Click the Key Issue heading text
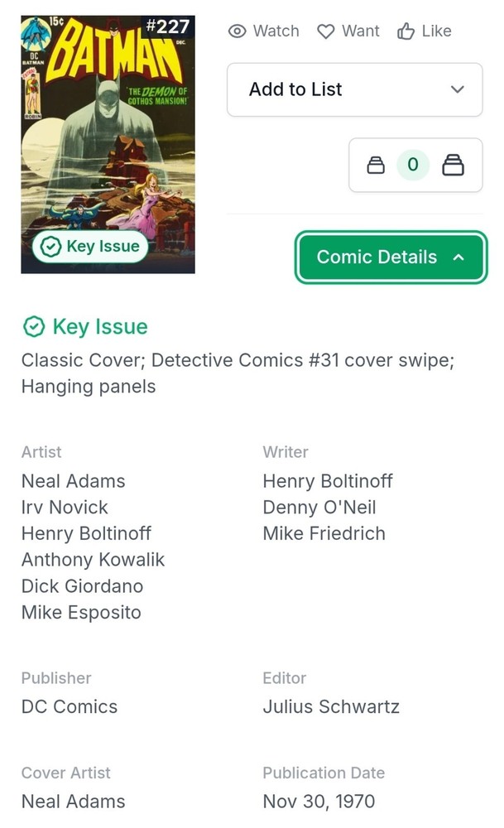This screenshot has height=828, width=504. click(100, 327)
